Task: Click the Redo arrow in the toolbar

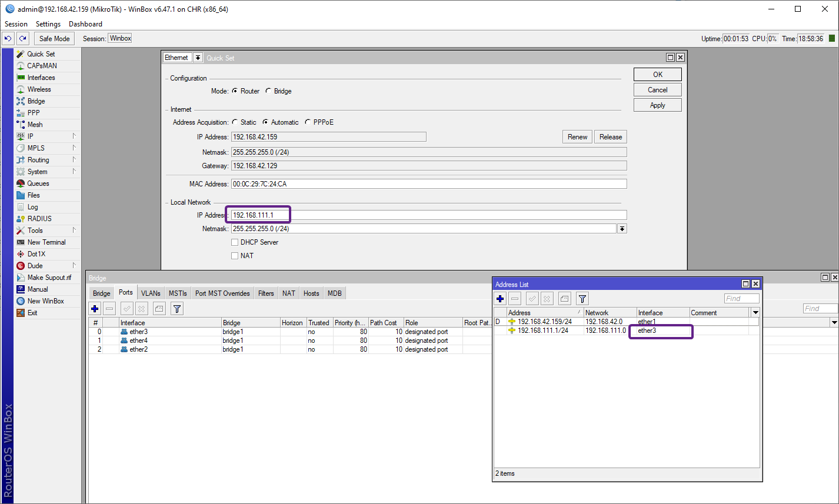Action: (x=22, y=39)
